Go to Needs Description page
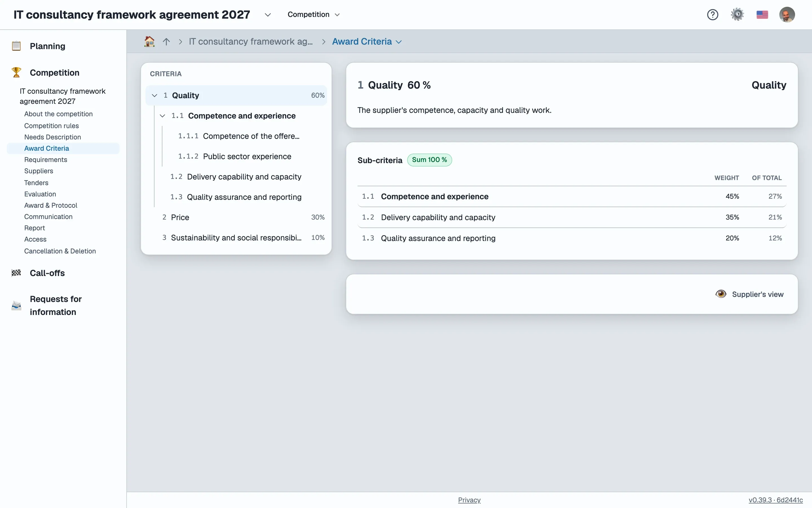The image size is (812, 508). tap(52, 137)
